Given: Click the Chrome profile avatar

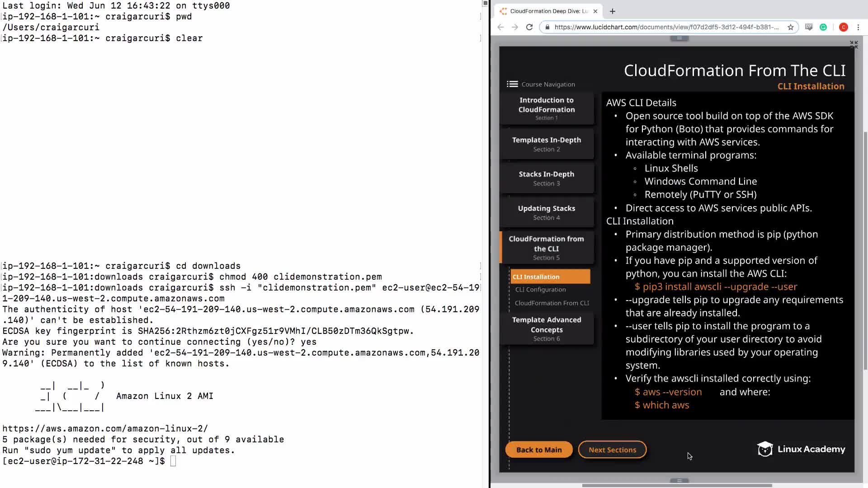Looking at the screenshot, I should (x=843, y=27).
